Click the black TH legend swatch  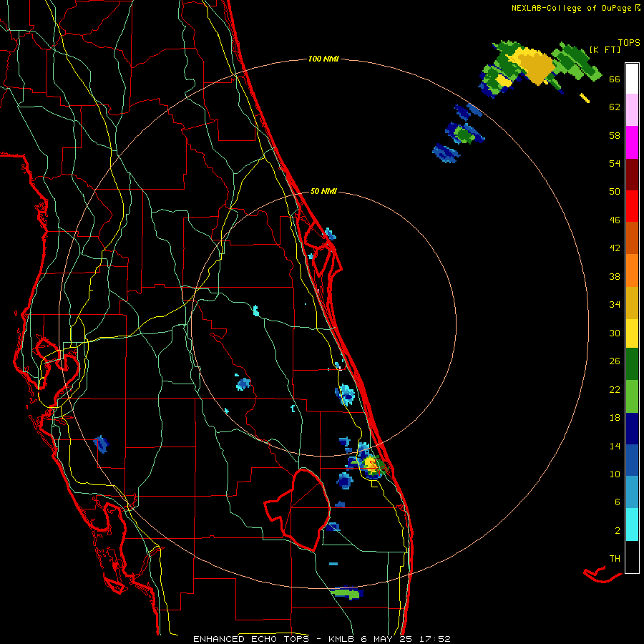(632, 557)
